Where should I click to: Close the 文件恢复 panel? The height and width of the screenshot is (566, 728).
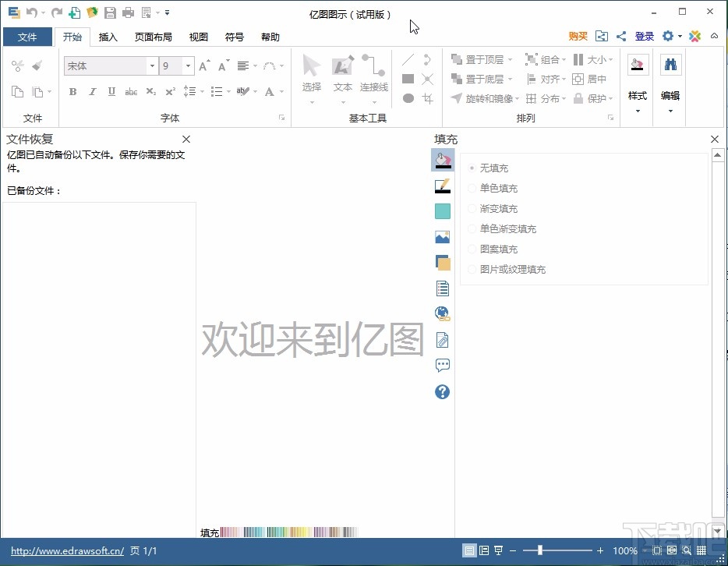coord(186,139)
